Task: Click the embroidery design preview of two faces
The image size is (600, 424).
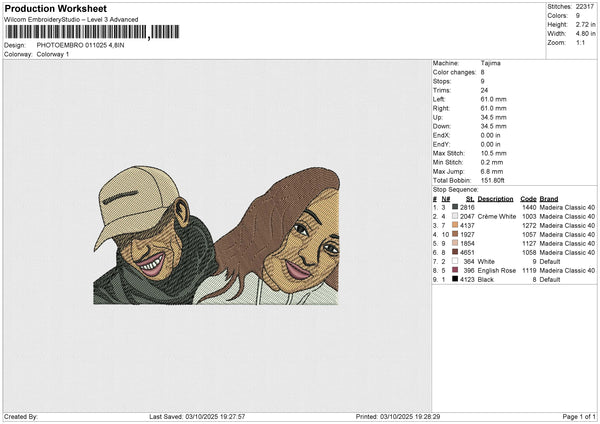Action: (x=216, y=235)
